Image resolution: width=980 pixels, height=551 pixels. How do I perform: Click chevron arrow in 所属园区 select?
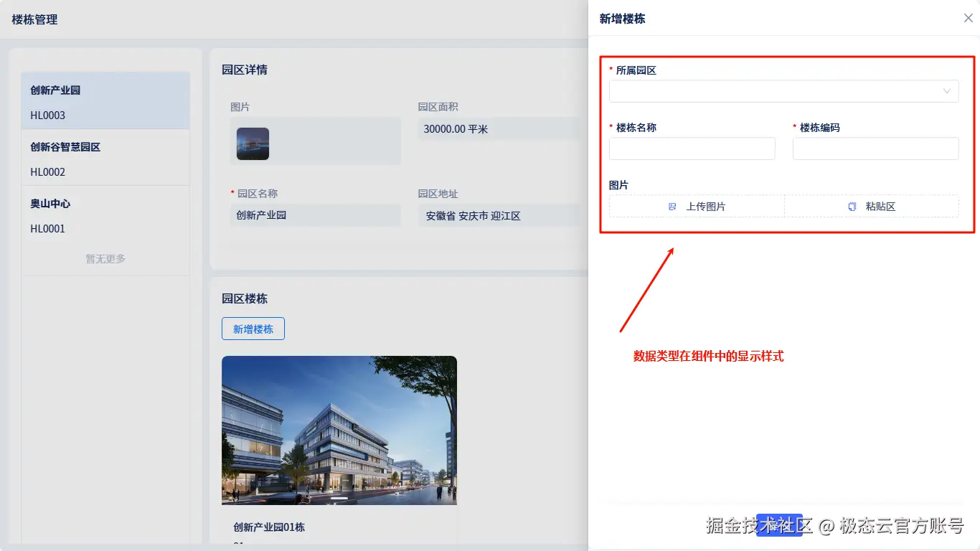(x=947, y=91)
